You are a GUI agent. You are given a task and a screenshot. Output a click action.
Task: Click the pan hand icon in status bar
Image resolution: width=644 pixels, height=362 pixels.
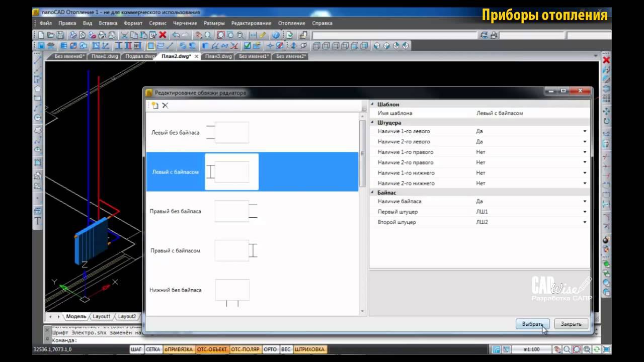[558, 349]
